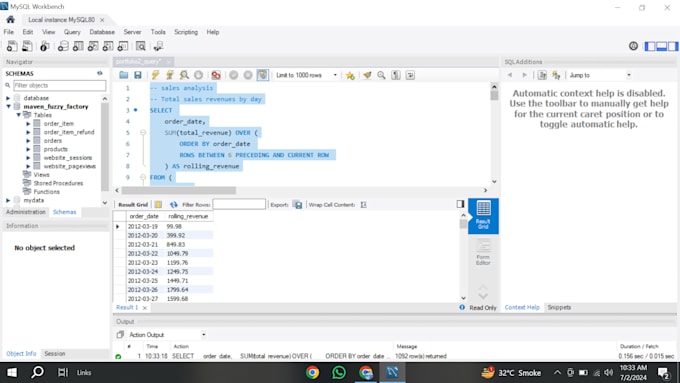Expand the mydata schema
Image resolution: width=680 pixels, height=383 pixels.
point(8,200)
